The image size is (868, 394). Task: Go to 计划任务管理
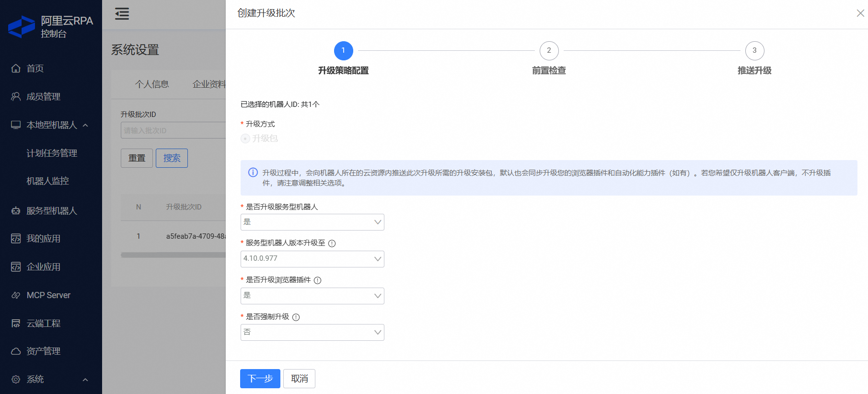(51, 153)
